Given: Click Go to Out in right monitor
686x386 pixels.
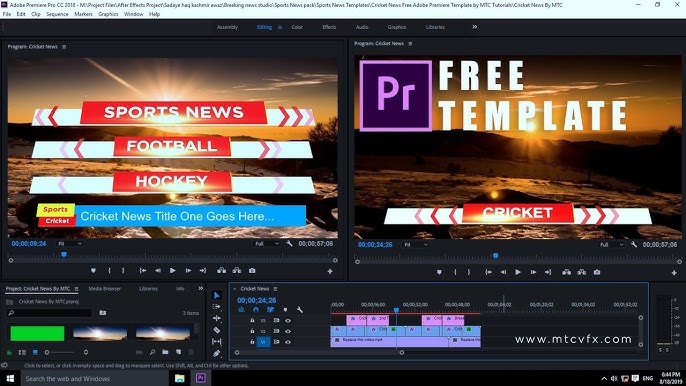Looking at the screenshot, I should click(548, 272).
